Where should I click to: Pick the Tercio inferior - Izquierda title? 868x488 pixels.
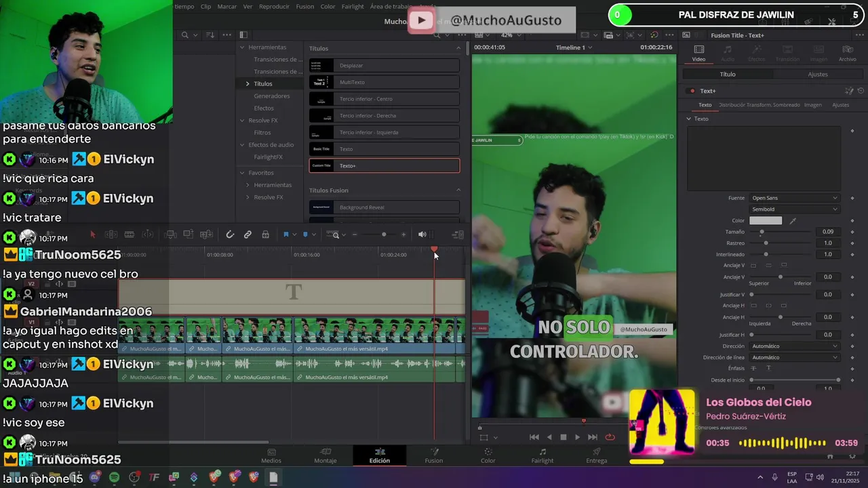(x=384, y=132)
